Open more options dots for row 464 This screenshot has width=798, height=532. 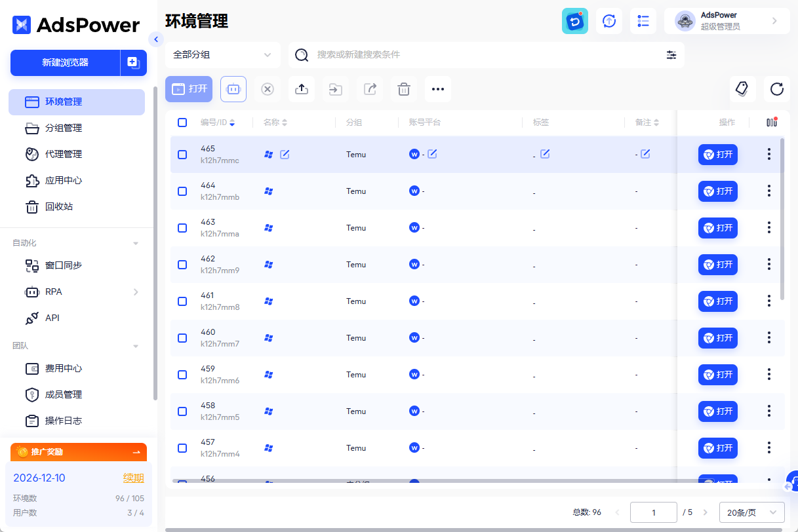769,191
